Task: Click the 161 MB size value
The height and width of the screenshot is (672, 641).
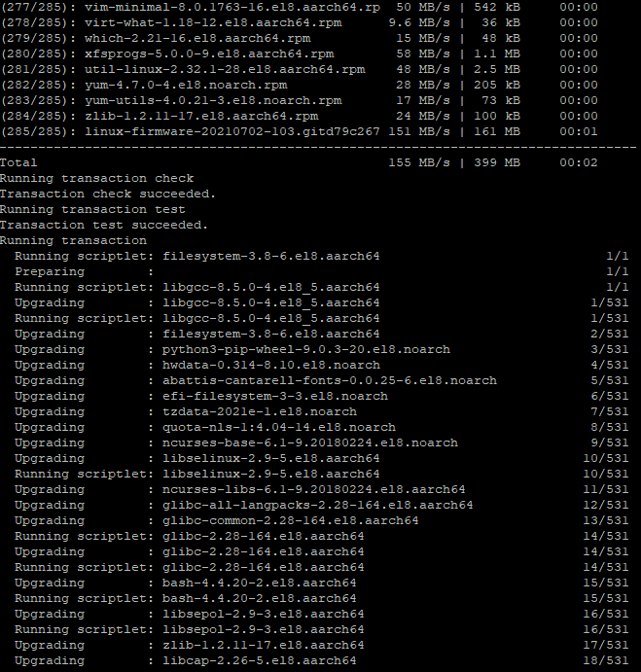Action: [x=496, y=131]
